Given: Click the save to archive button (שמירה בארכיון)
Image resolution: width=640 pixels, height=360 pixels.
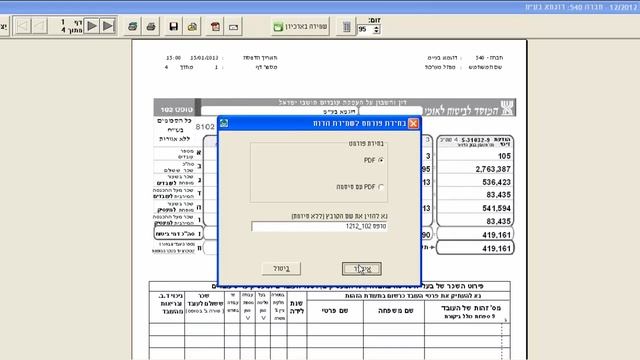Looking at the screenshot, I should 300,27.
